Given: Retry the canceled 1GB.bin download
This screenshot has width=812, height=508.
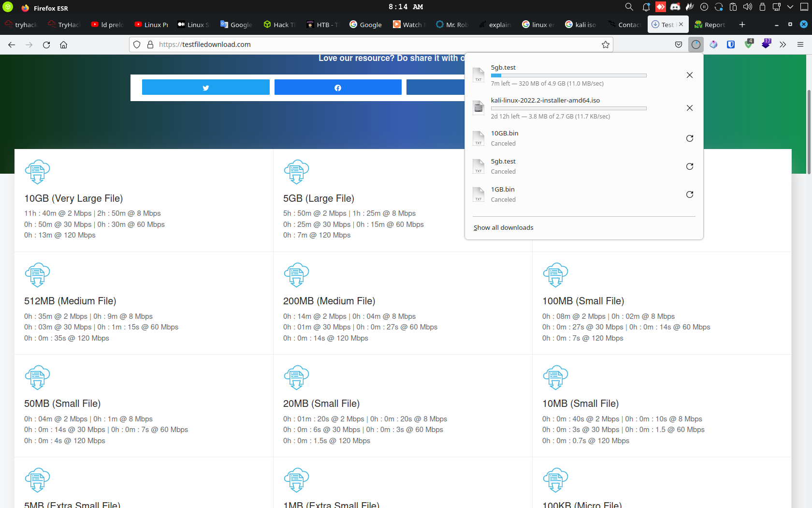Looking at the screenshot, I should click(690, 194).
